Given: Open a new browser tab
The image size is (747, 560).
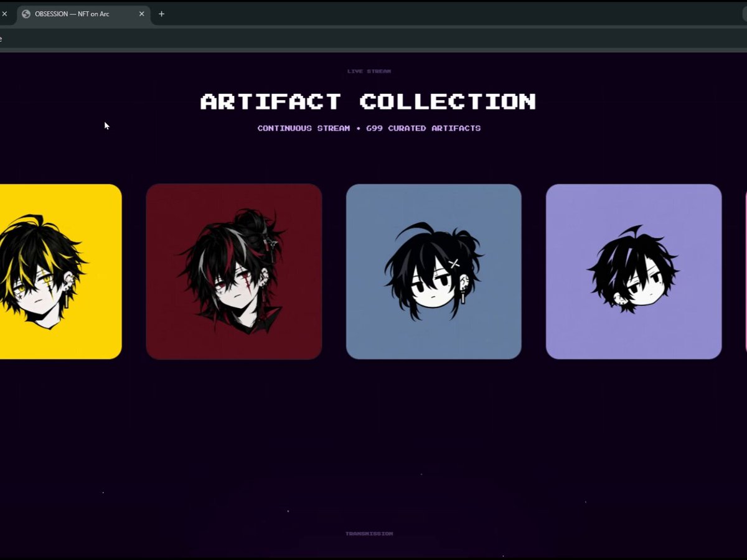Looking at the screenshot, I should [161, 14].
